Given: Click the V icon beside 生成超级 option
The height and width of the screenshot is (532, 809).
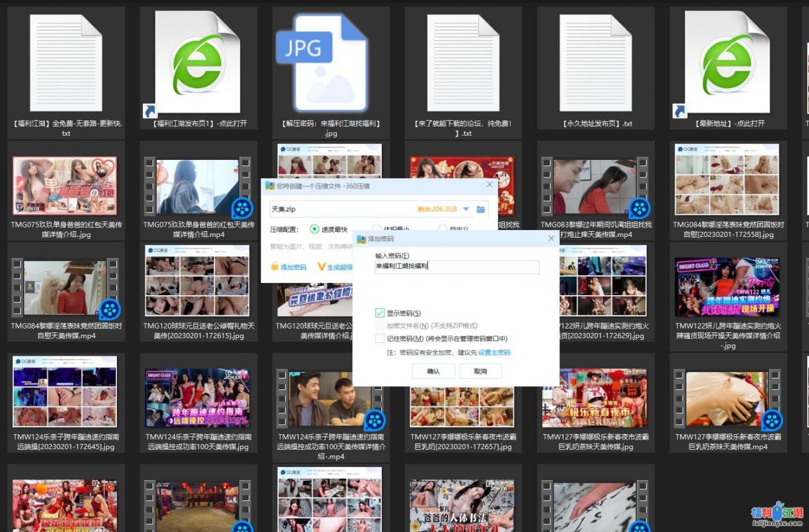Looking at the screenshot, I should (320, 265).
